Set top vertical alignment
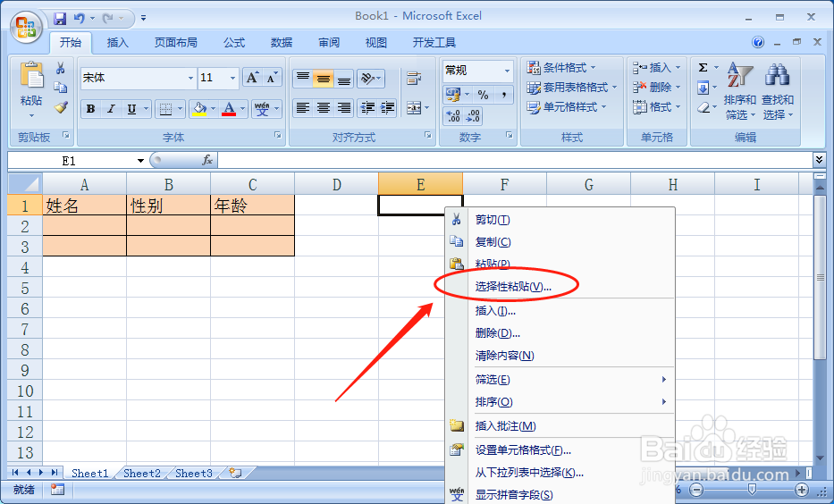This screenshot has width=834, height=504. click(x=303, y=78)
